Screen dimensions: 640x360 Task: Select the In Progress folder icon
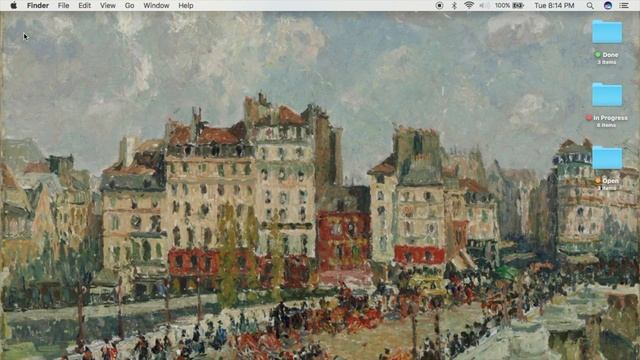(607, 94)
